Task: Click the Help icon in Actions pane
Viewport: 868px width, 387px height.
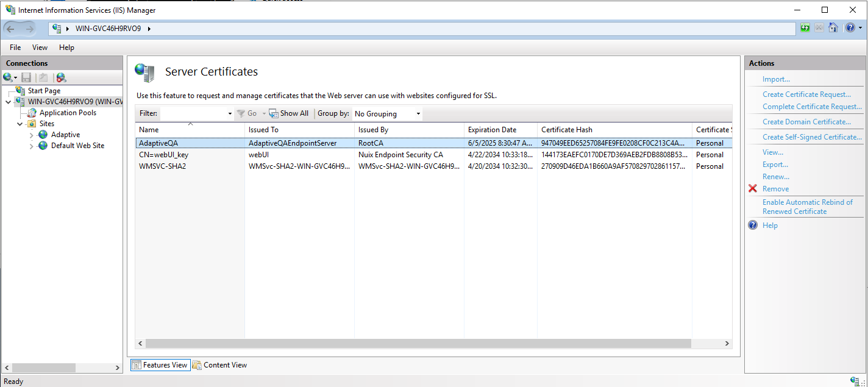Action: tap(753, 225)
